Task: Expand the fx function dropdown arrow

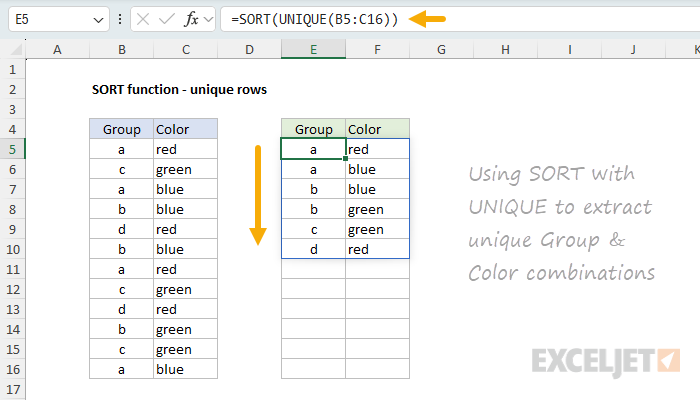Action: (x=208, y=20)
